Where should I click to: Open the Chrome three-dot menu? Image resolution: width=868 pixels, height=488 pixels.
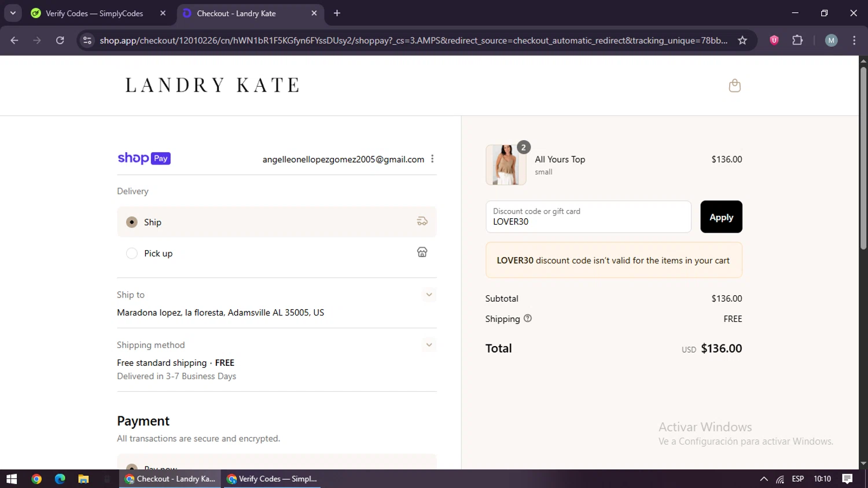(x=854, y=41)
